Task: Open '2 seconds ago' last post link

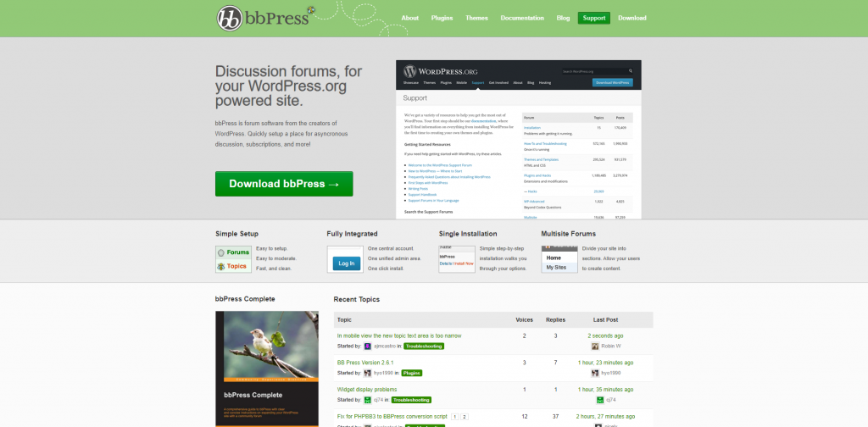Action: pyautogui.click(x=605, y=335)
